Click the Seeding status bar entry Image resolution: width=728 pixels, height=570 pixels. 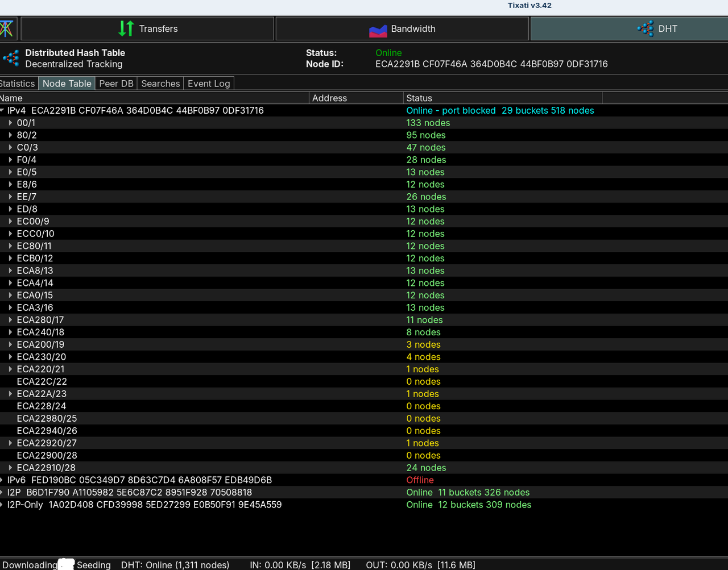(93, 565)
